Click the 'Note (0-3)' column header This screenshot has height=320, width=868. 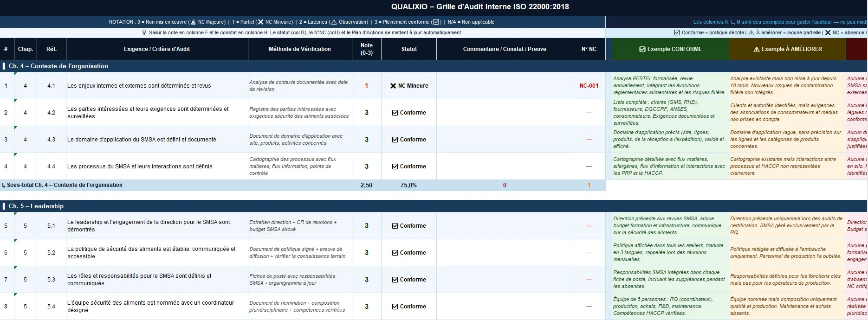pyautogui.click(x=367, y=49)
